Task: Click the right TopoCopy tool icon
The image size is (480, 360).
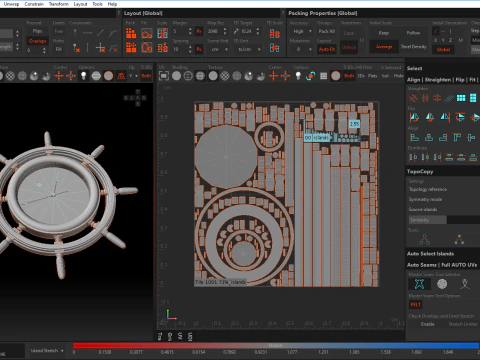Action: [459, 239]
